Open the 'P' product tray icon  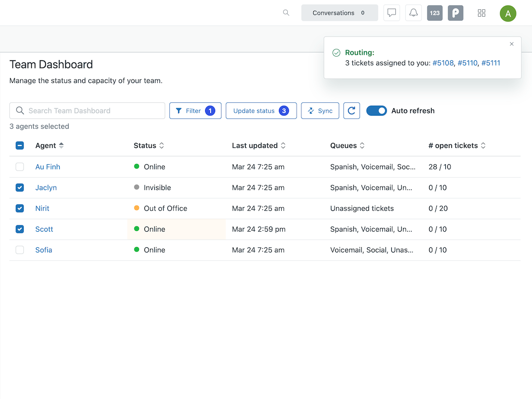[x=456, y=12]
